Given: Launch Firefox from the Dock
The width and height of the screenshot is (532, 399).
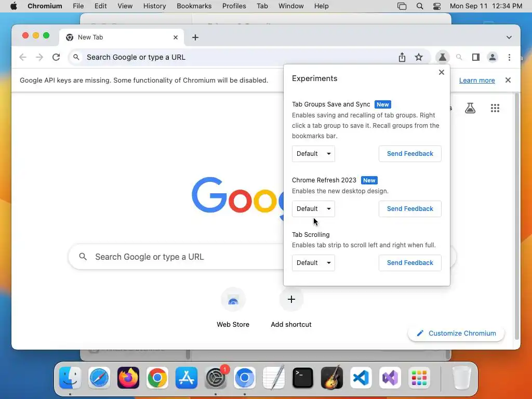Looking at the screenshot, I should point(128,378).
